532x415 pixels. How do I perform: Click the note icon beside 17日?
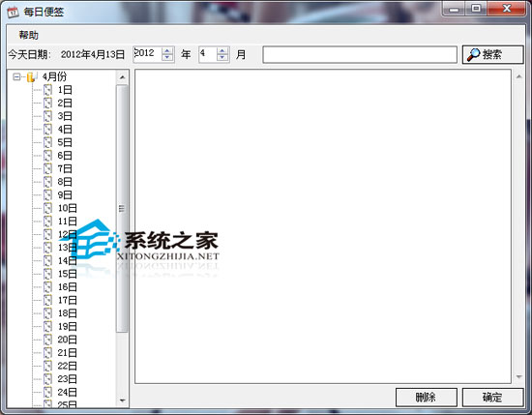(47, 300)
